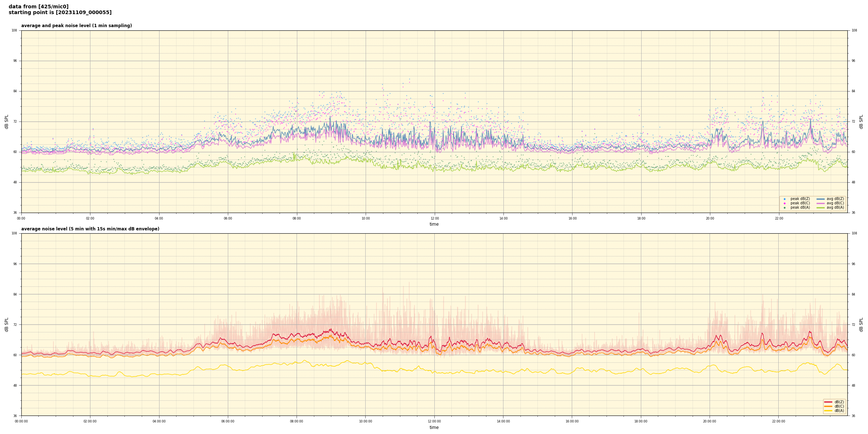The width and height of the screenshot is (868, 434).
Task: Click the green peak dB(A) legend dot
Action: tap(784, 208)
